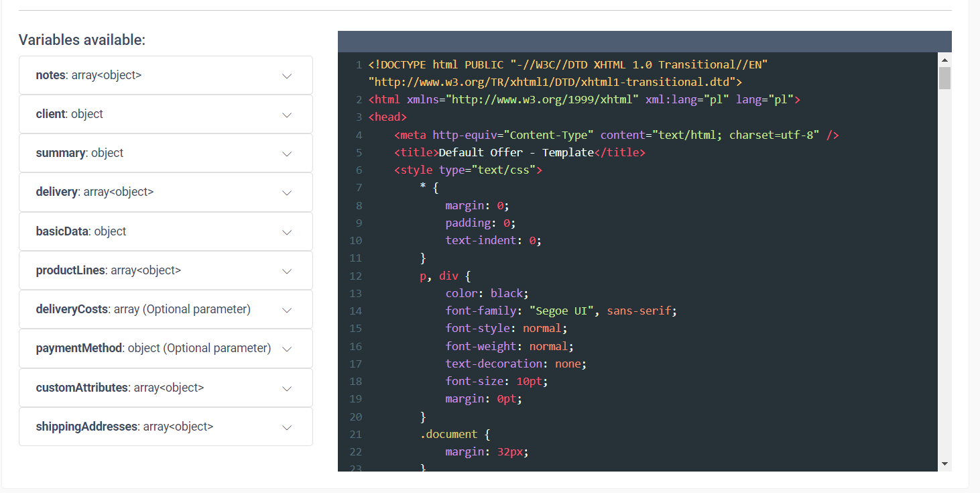Click the style type="text/css" line
Screen dimensions: 980x493
click(468, 170)
